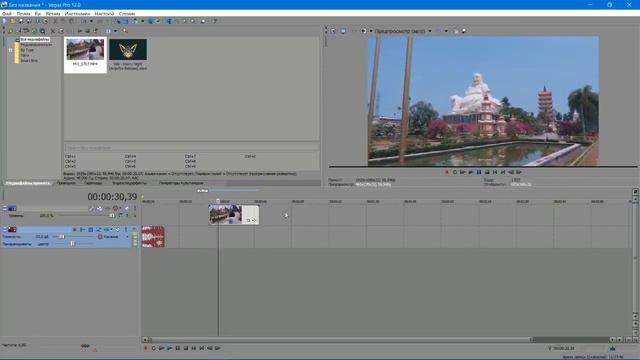Open the Файл menu
Screen dimensions: 640x360
(x=7, y=13)
